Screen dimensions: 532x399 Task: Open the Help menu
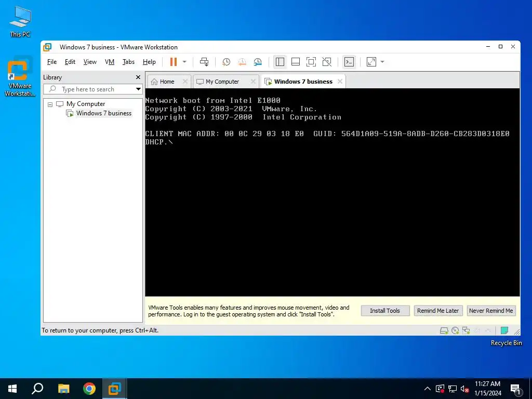click(x=149, y=62)
